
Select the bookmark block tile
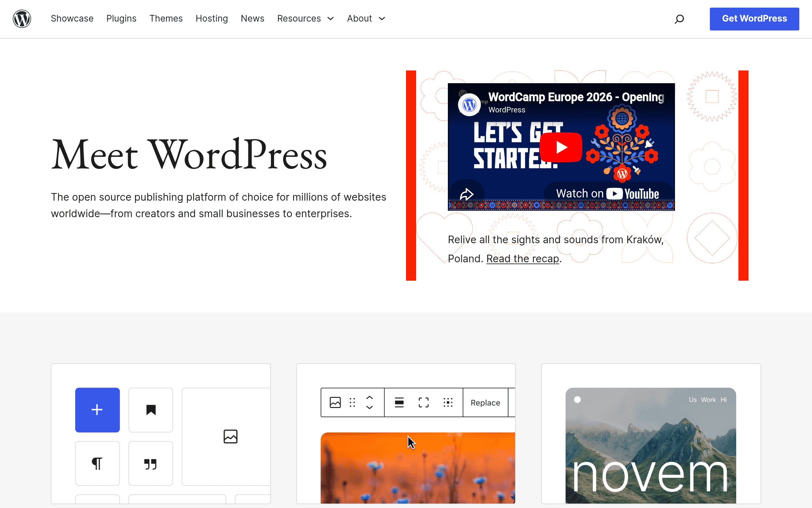pyautogui.click(x=151, y=410)
